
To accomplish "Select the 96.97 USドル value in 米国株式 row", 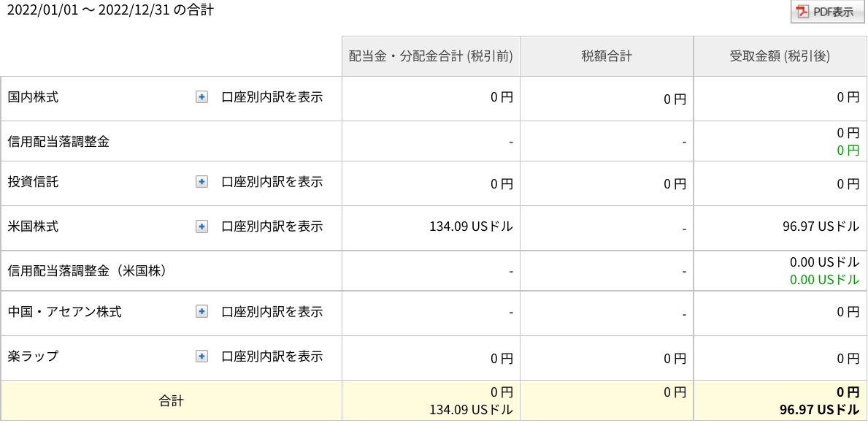I will [821, 226].
